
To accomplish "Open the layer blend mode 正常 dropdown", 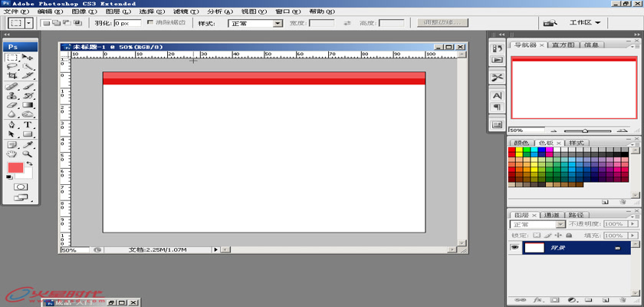I will (537, 224).
